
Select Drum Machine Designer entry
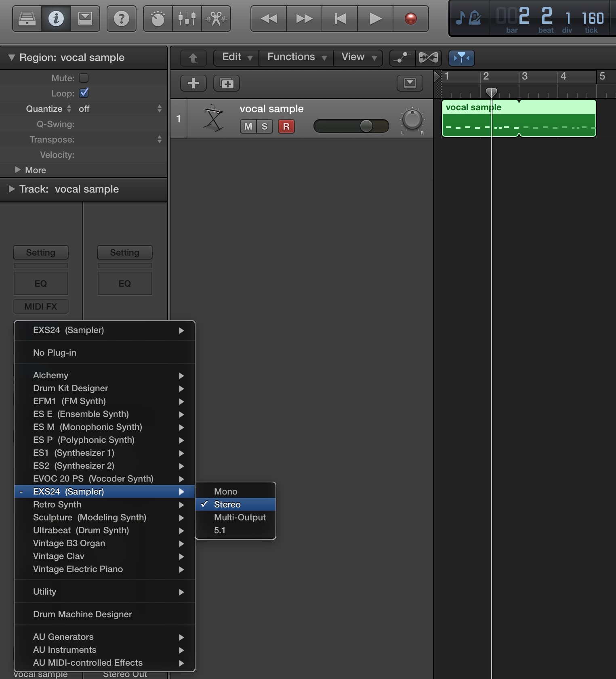point(105,614)
